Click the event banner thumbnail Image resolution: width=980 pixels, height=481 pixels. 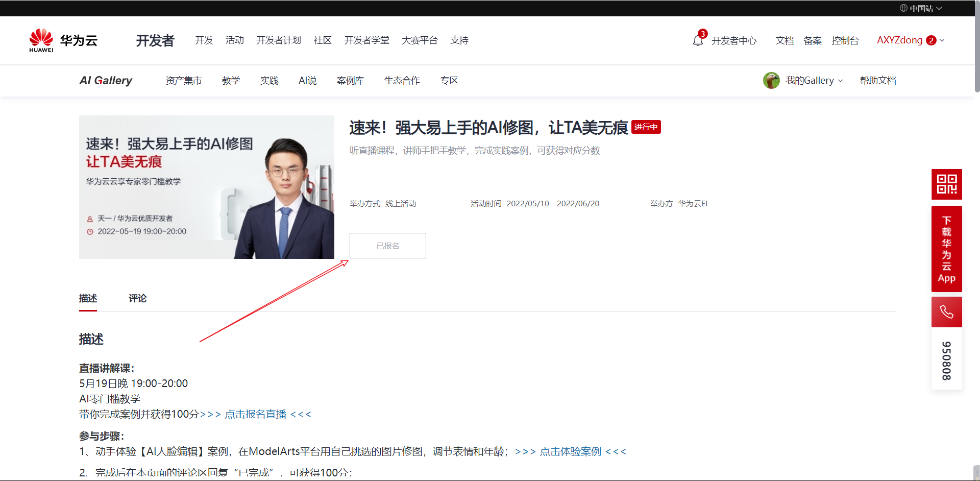[x=207, y=187]
